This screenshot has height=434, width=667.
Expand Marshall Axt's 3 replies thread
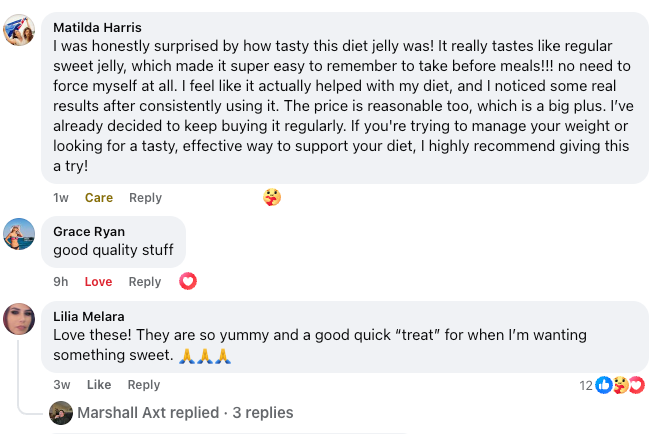tap(186, 413)
